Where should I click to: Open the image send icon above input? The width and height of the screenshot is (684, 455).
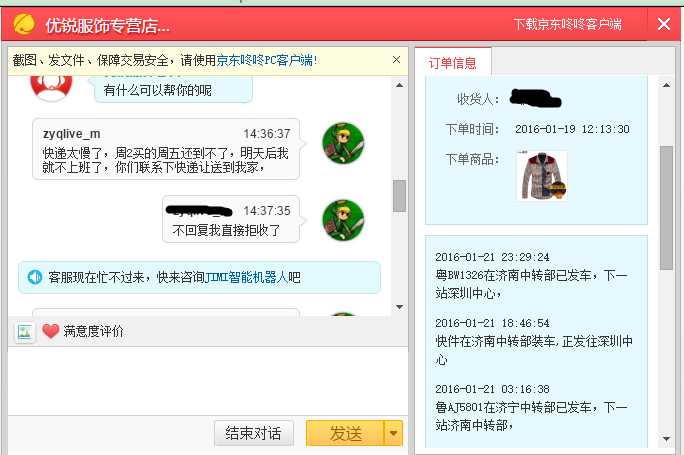[24, 332]
